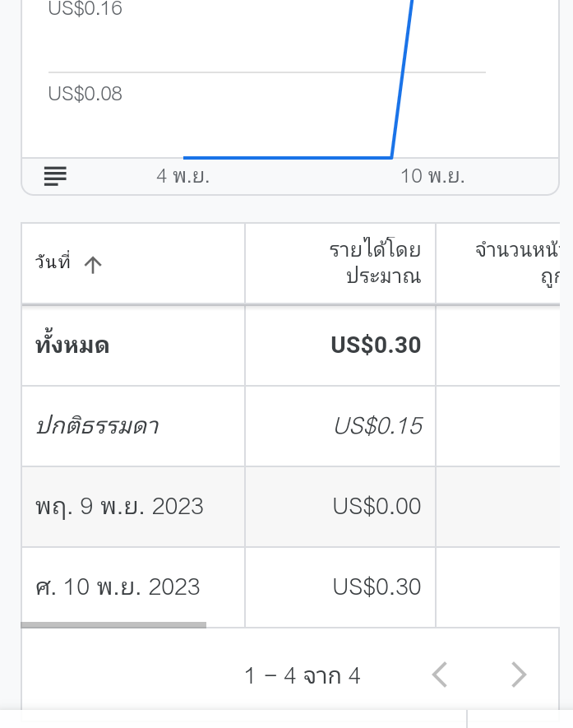Select the ศ. 10 พ.ย. 2023 row

tap(290, 587)
